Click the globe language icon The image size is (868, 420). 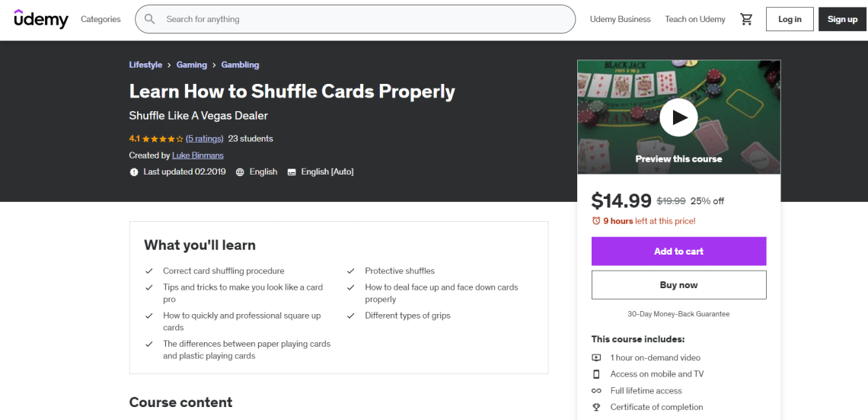point(240,172)
